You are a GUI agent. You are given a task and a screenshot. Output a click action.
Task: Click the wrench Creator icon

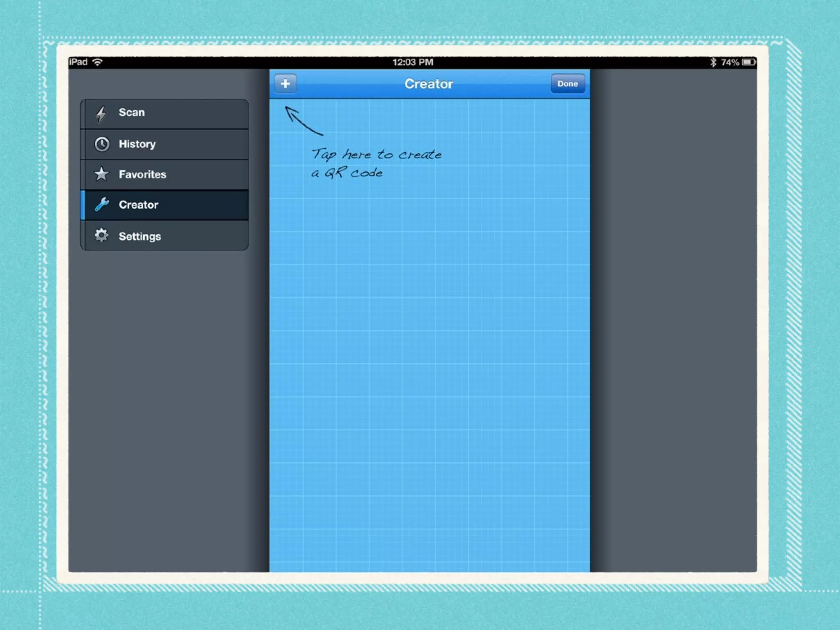101,204
